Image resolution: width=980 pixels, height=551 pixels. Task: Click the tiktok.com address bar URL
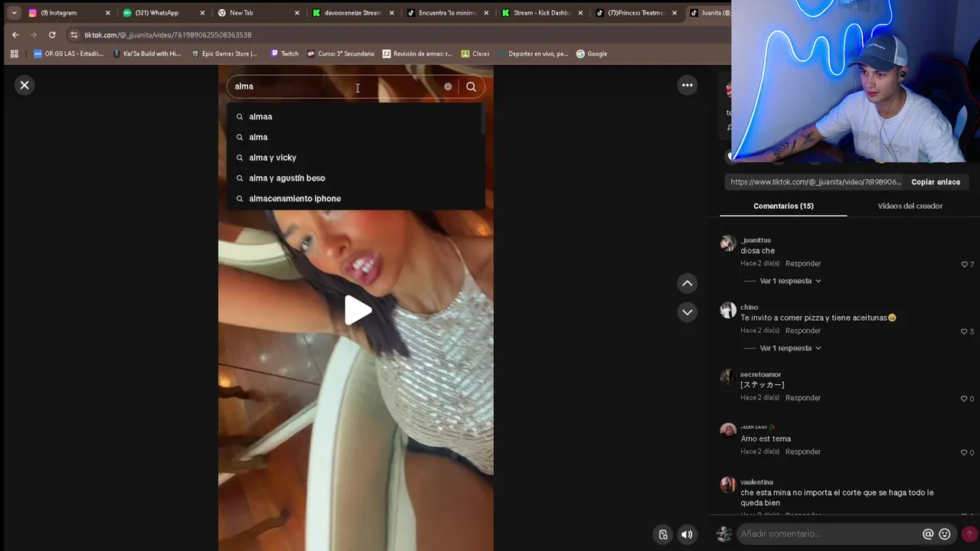tap(168, 35)
